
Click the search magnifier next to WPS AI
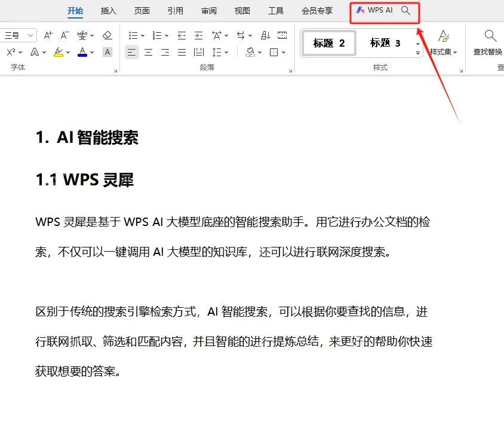tap(405, 10)
